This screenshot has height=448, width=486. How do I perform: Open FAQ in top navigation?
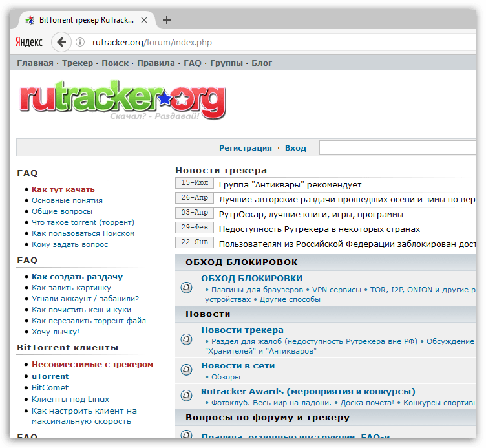(193, 63)
